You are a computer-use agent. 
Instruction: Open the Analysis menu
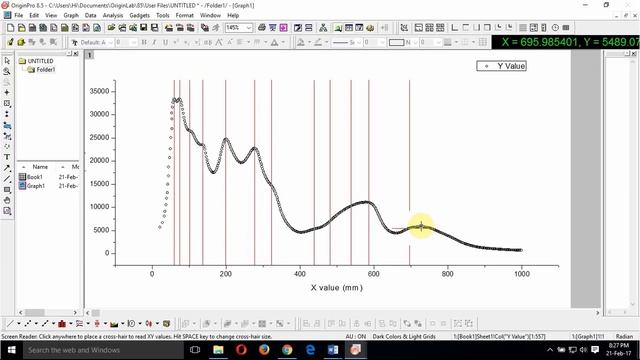[x=113, y=15]
